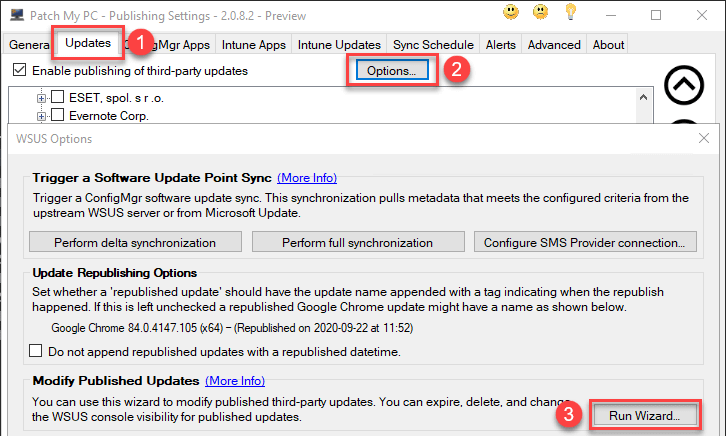Viewport: 726px width, 436px height.
Task: Click the vendor list scrollbar up arrow
Action: click(643, 97)
